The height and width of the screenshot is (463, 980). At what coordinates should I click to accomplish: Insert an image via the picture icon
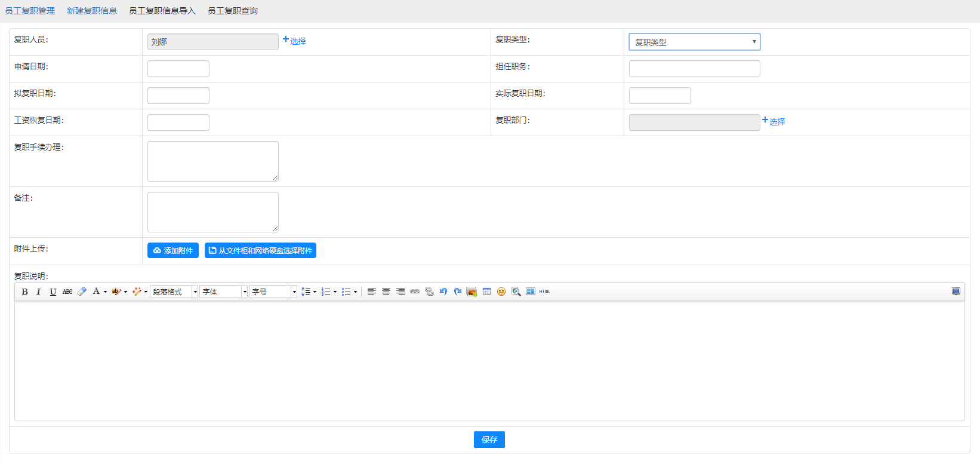(x=471, y=292)
